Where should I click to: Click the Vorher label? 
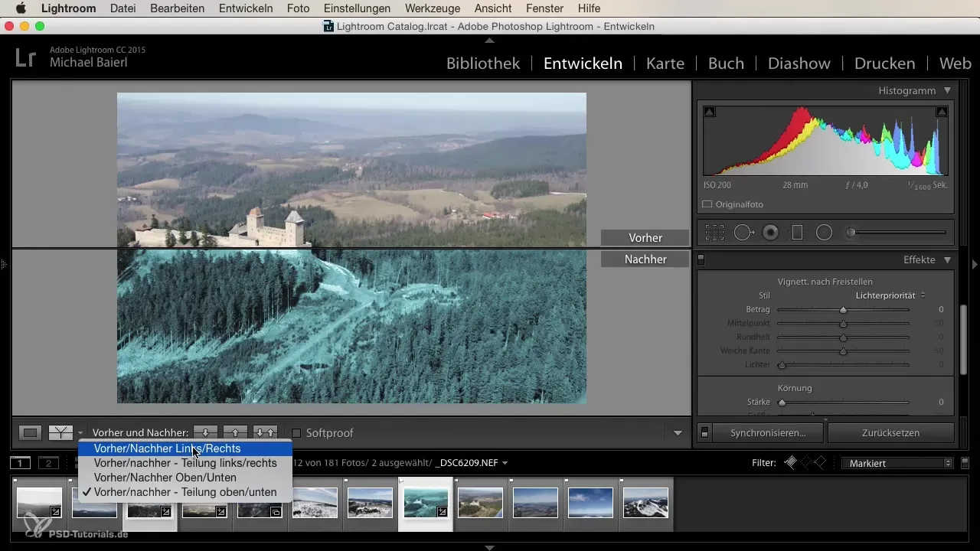pyautogui.click(x=645, y=238)
